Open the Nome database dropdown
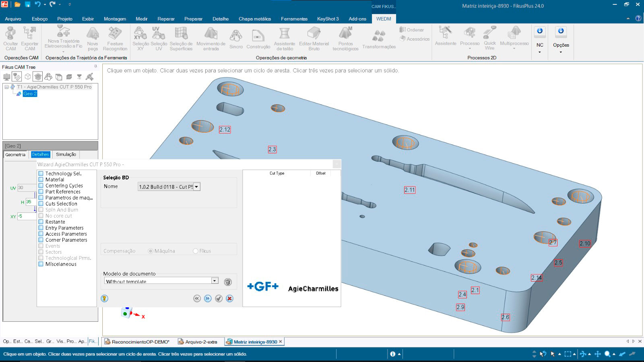 tap(196, 187)
